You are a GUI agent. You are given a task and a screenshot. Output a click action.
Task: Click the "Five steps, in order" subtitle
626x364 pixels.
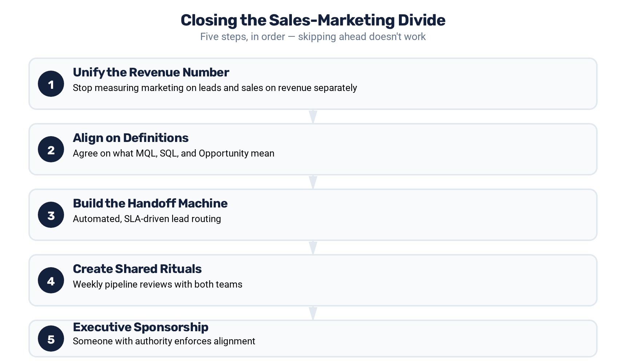pyautogui.click(x=313, y=37)
